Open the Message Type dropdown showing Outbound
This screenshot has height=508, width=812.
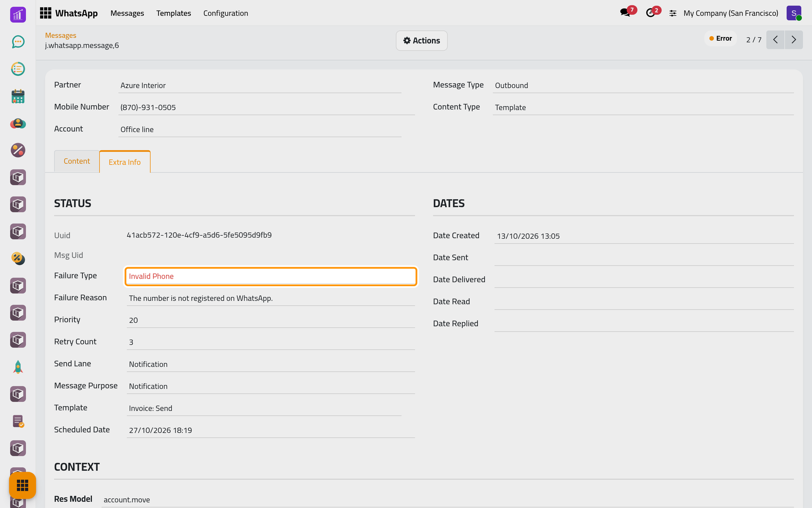(x=643, y=86)
